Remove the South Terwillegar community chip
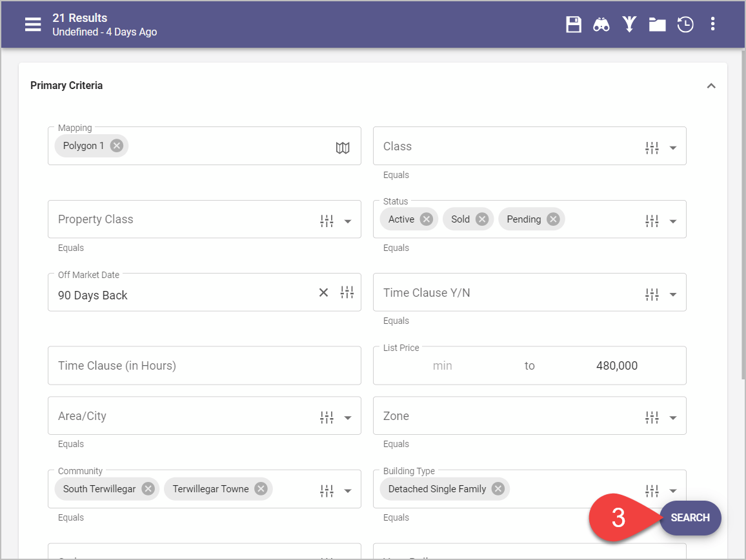 point(148,489)
